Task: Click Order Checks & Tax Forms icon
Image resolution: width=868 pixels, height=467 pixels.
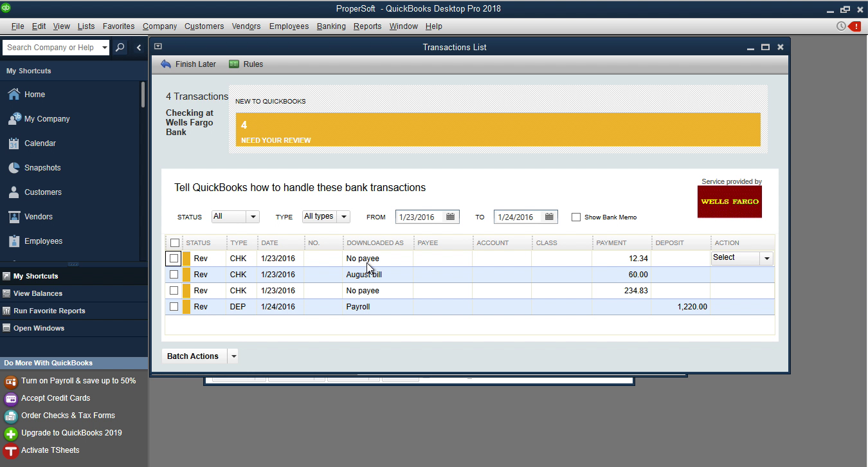Action: (10, 416)
